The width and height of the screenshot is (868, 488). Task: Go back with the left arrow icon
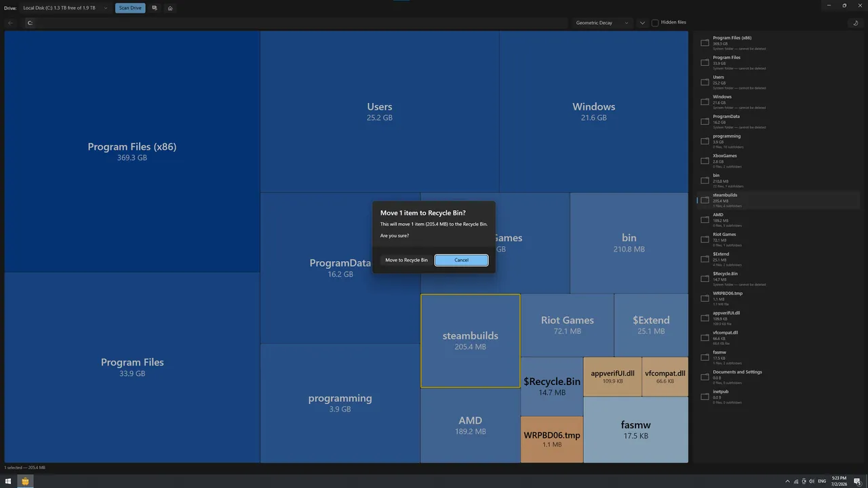[10, 23]
